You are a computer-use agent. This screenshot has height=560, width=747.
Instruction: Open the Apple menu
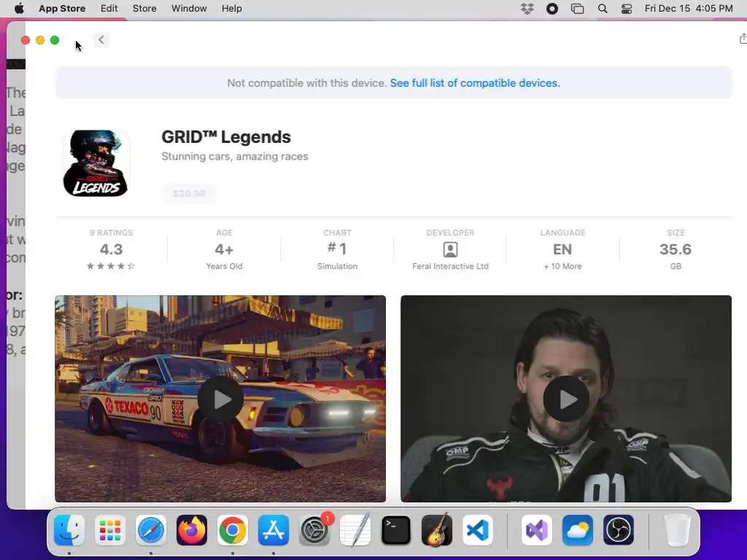(x=19, y=9)
